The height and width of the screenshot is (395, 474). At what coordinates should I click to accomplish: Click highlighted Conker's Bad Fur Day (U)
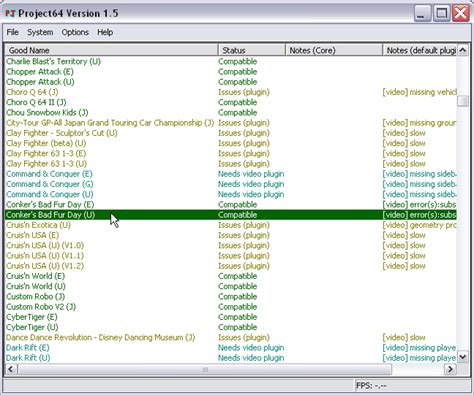tap(51, 215)
